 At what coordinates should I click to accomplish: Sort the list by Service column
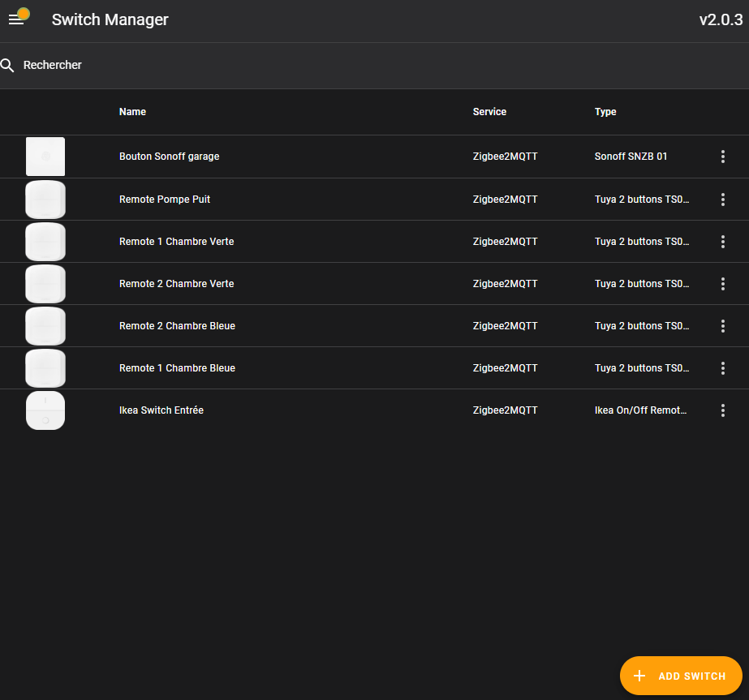[x=489, y=112]
